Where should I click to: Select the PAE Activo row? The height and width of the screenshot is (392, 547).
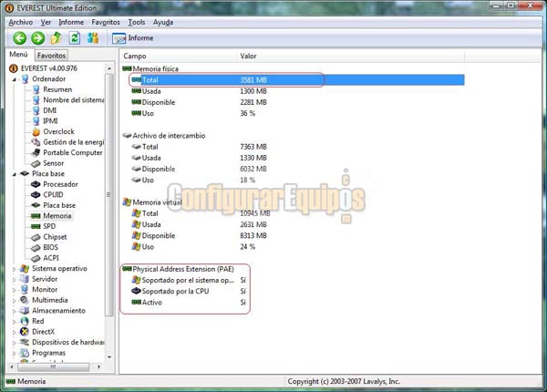click(x=189, y=303)
